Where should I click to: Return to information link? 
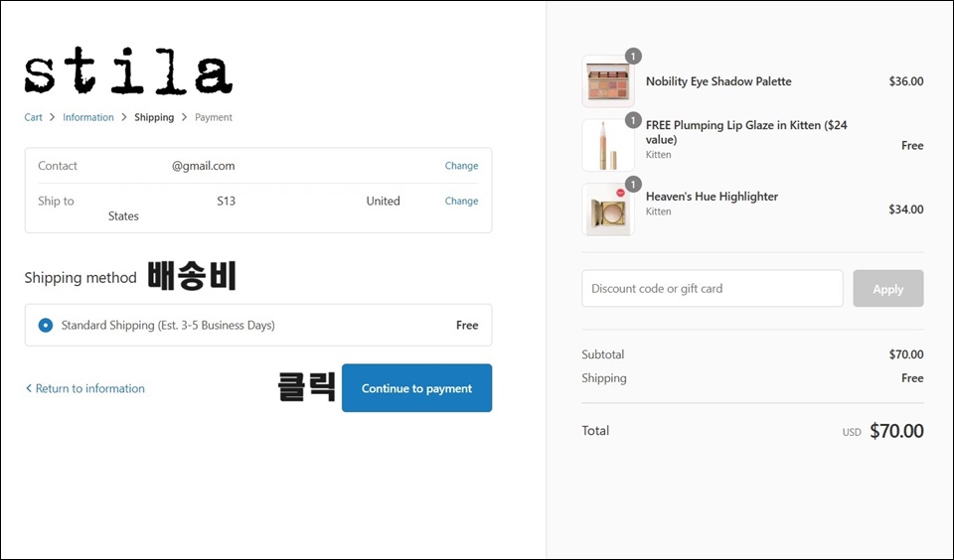90,388
